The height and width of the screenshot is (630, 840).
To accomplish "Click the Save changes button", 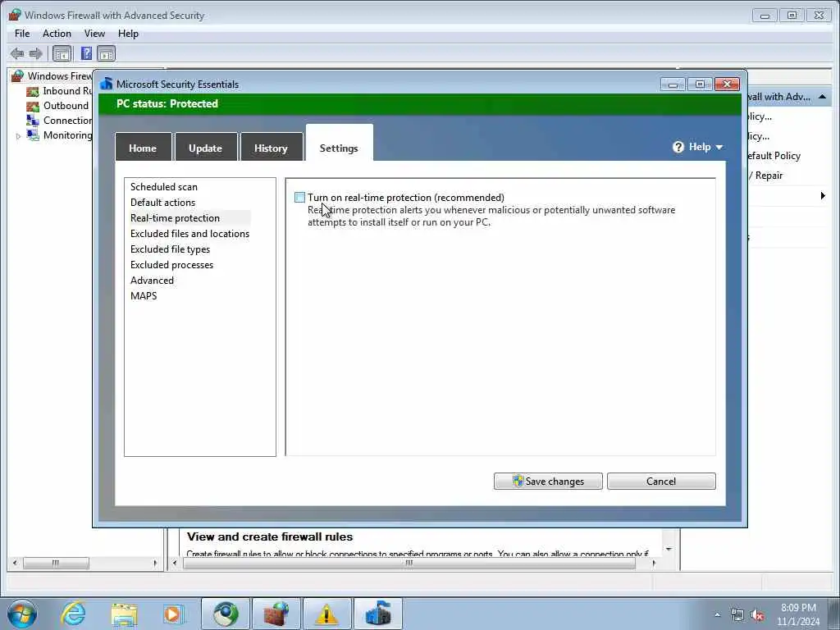I will 548,481.
